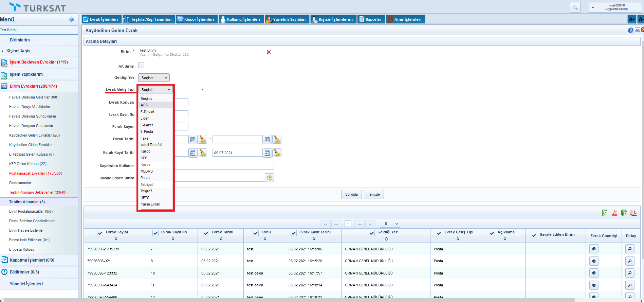Open the Geldiği Yer dropdown
The image size is (644, 302).
[x=154, y=78]
